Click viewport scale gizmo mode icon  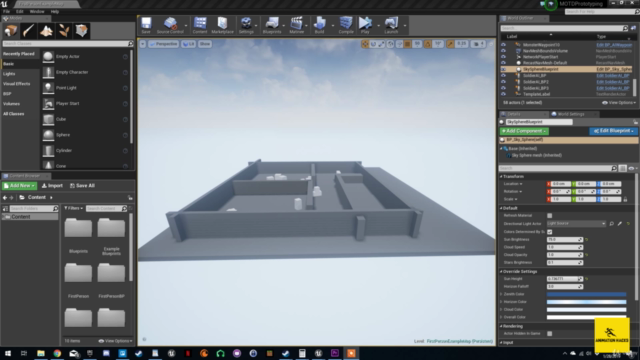(x=381, y=44)
